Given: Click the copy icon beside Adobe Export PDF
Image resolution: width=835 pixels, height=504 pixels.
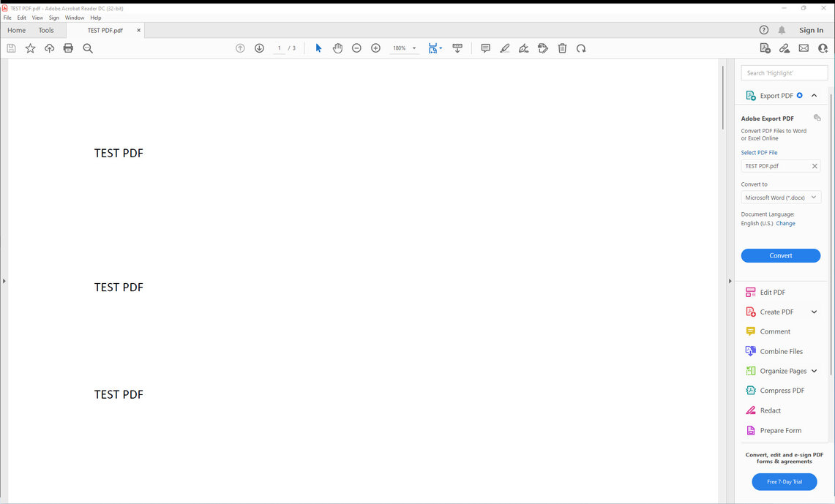Looking at the screenshot, I should [817, 118].
